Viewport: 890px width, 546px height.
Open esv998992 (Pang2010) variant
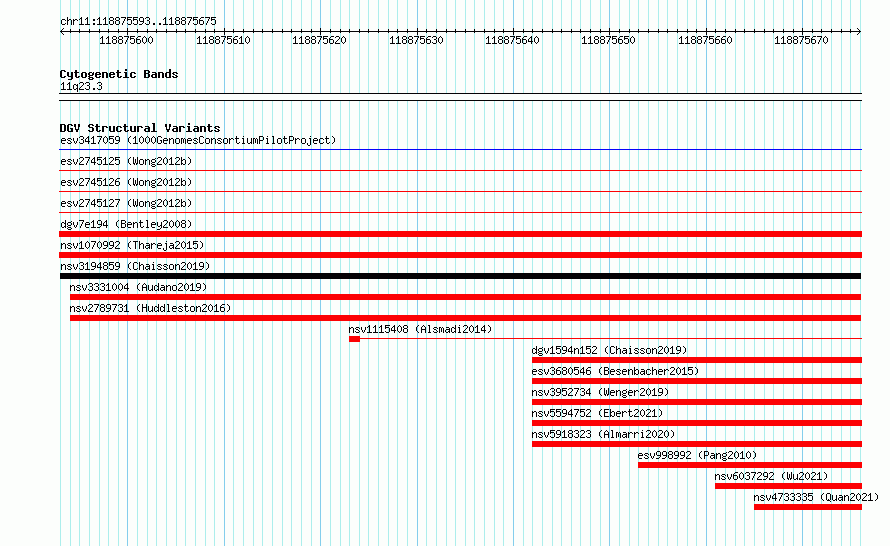click(697, 455)
